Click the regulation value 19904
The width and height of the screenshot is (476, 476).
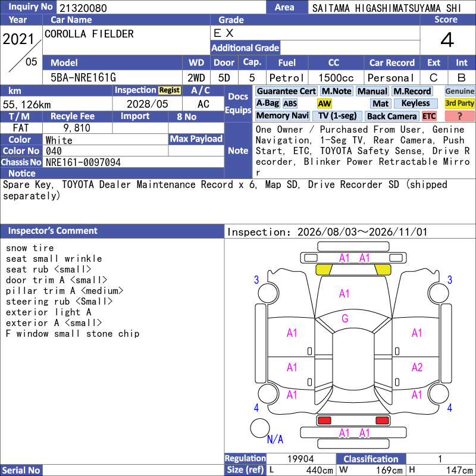click(x=300, y=459)
